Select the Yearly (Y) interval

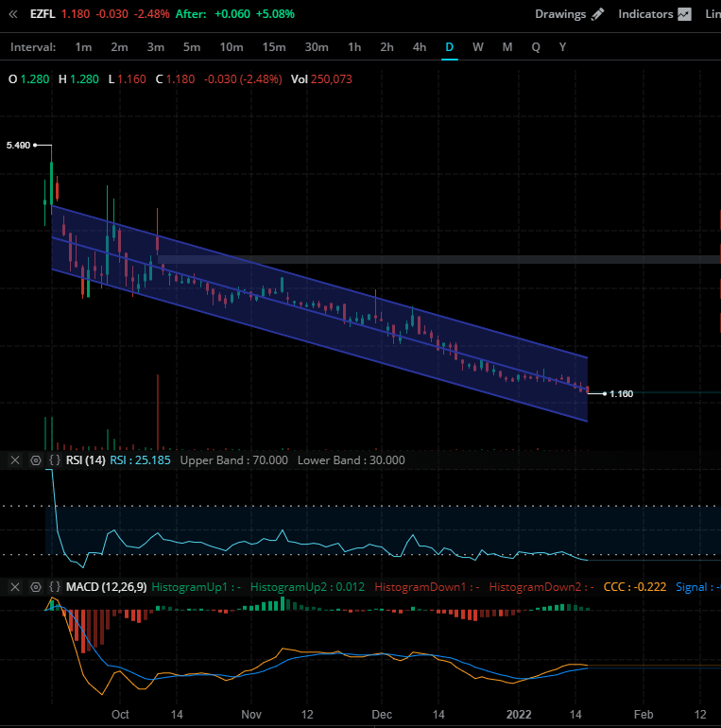coord(562,47)
